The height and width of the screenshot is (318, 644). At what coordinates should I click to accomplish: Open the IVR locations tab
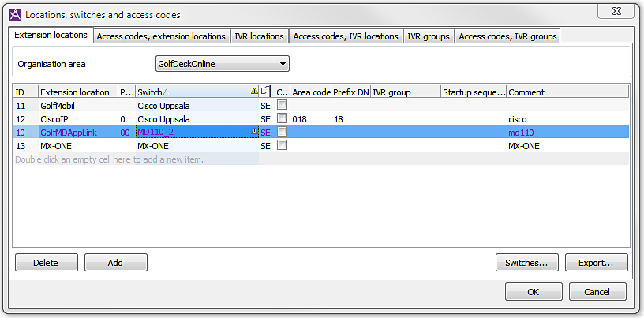tap(259, 36)
